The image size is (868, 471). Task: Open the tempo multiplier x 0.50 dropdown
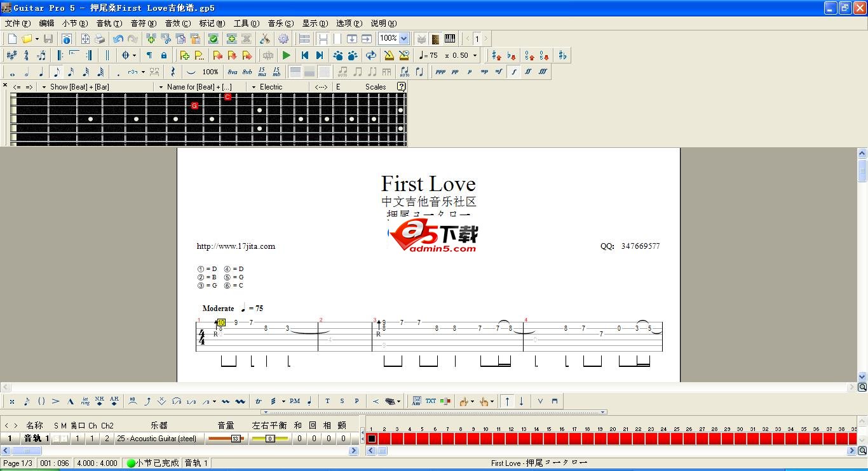474,56
